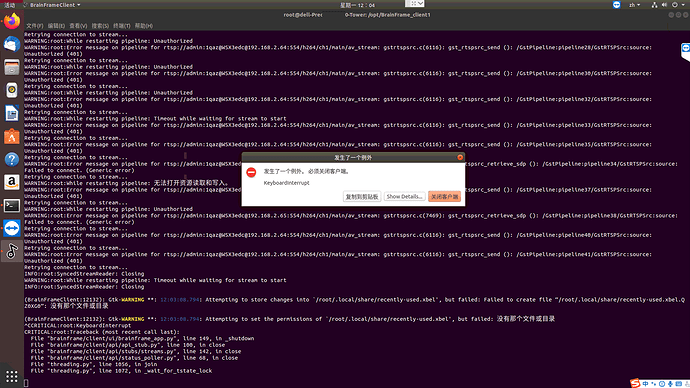
Task: Click TeamViewer side panel tab at right edge
Action: [686, 52]
